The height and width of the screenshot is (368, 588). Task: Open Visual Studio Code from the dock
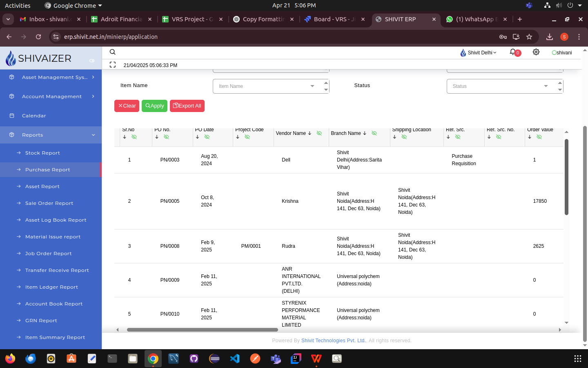click(x=235, y=359)
